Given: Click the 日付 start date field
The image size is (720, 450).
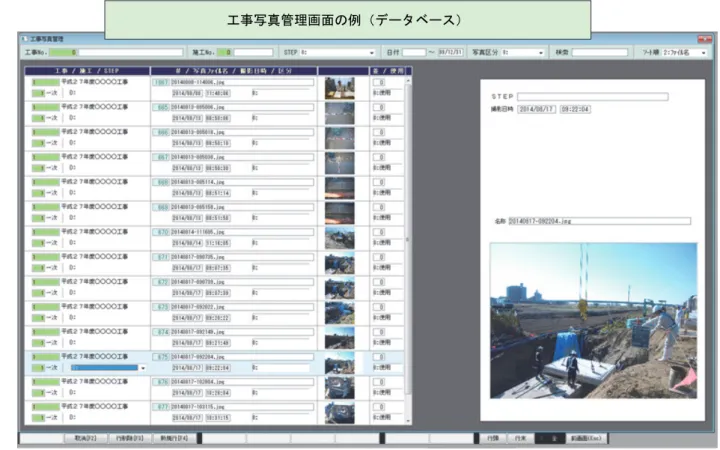Looking at the screenshot, I should coord(414,53).
